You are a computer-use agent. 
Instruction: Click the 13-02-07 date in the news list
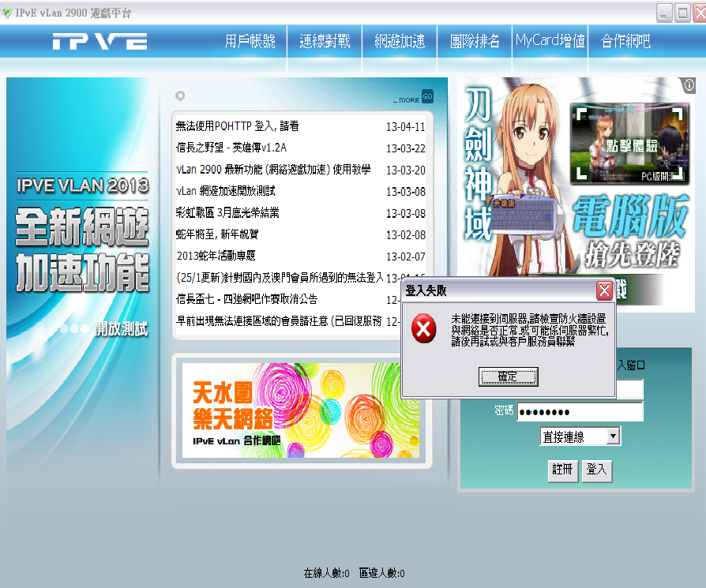click(x=406, y=257)
